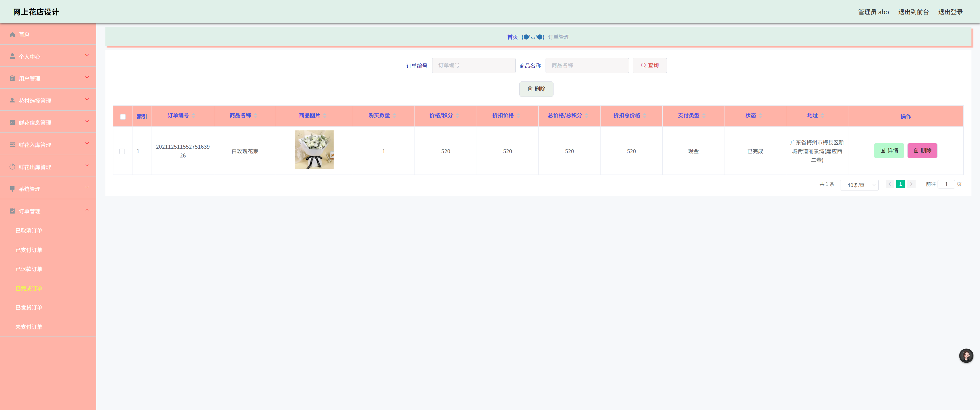The width and height of the screenshot is (980, 410).
Task: Click the 查询 search button
Action: pyautogui.click(x=650, y=65)
